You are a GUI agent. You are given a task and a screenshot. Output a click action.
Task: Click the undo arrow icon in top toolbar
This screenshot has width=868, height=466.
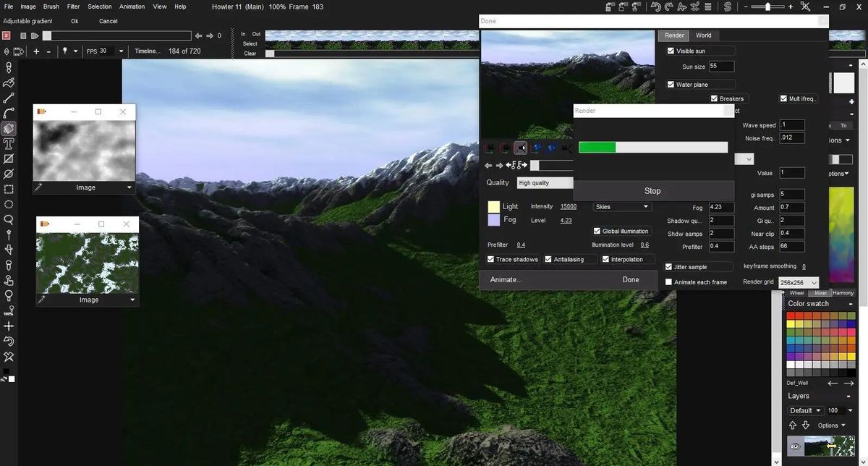pyautogui.click(x=655, y=7)
